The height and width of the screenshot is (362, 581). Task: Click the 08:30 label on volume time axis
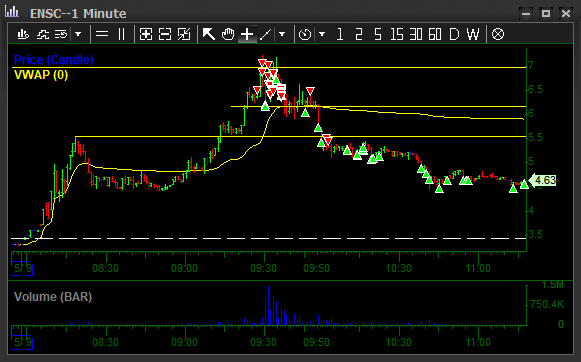(105, 342)
